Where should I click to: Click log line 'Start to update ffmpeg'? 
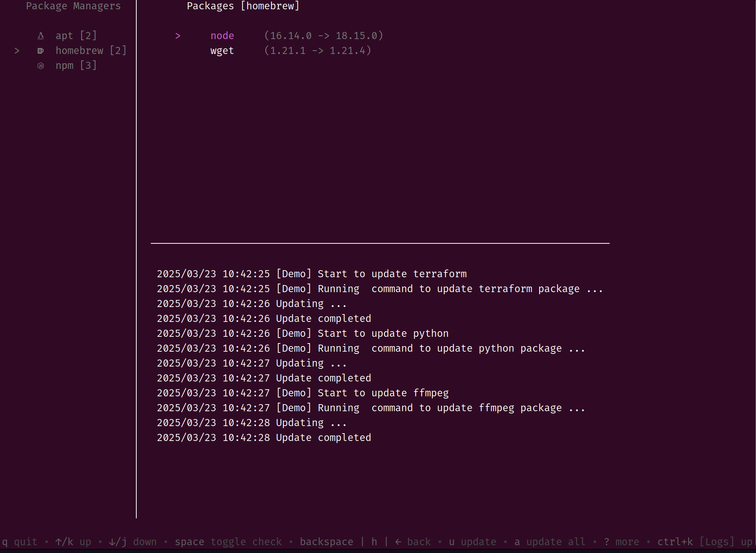pyautogui.click(x=303, y=393)
